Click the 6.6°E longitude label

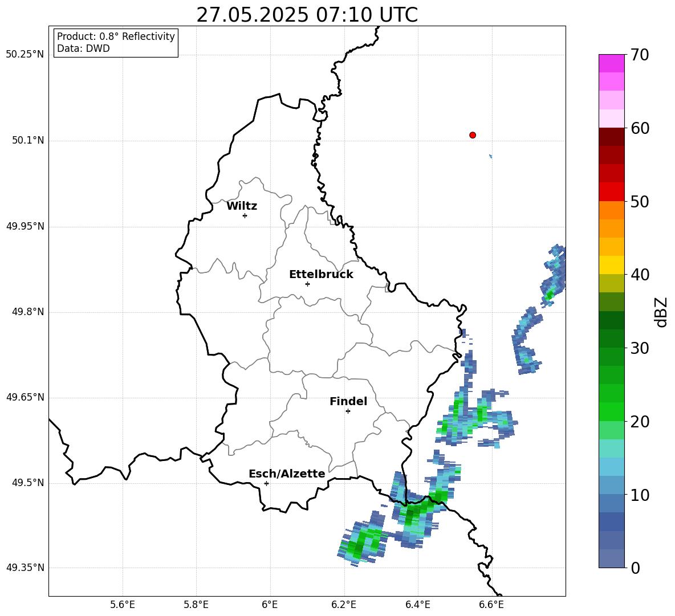coord(491,605)
